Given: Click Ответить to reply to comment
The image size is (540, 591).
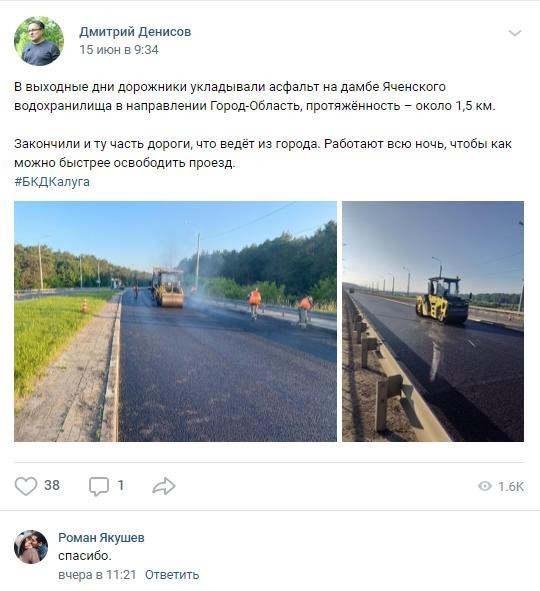Looking at the screenshot, I should coord(172,575).
